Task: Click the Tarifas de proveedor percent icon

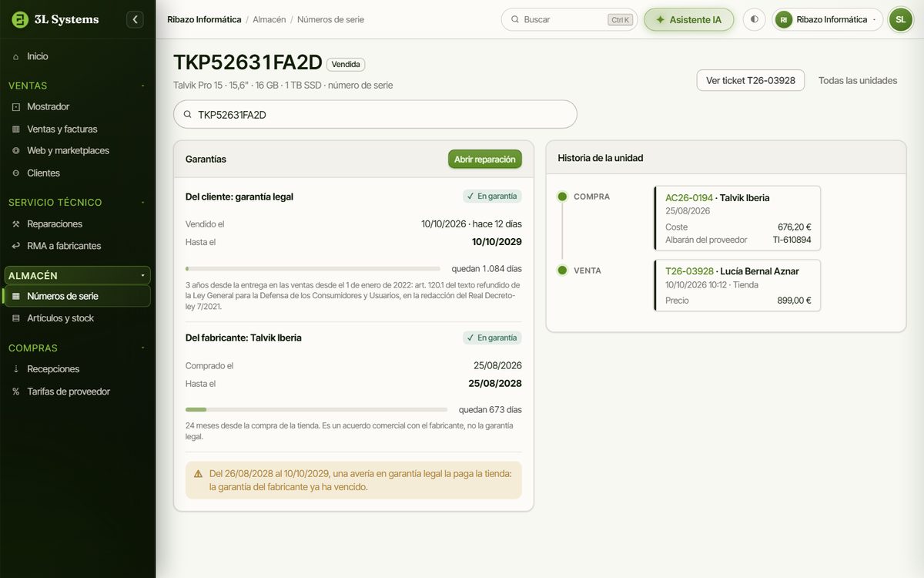Action: 16,391
